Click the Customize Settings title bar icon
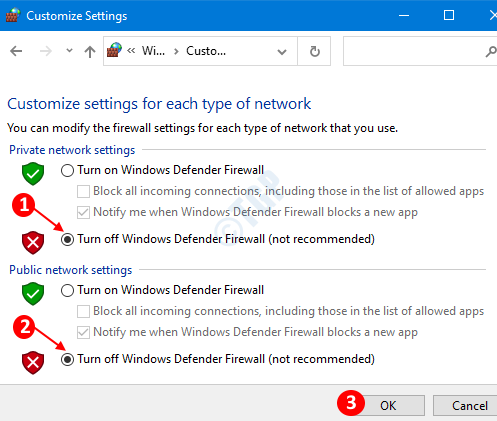Image resolution: width=497 pixels, height=421 pixels. tap(13, 15)
